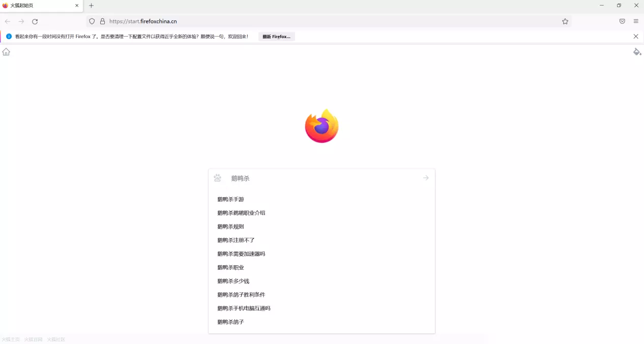Click the 翻新 Firefox button
The height and width of the screenshot is (344, 644).
pos(277,37)
